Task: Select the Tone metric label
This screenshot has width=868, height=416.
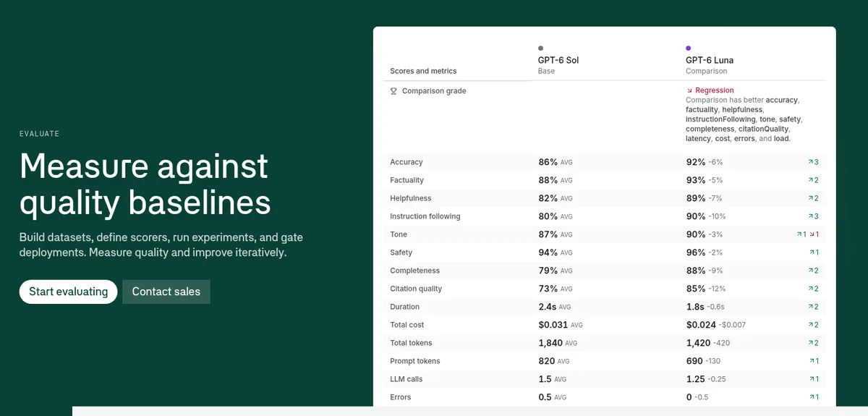Action: [399, 234]
